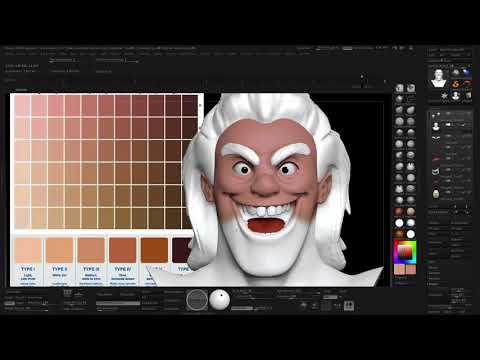The height and width of the screenshot is (360, 480).
Task: Sample the Type I skin tone swatch
Action: pyautogui.click(x=28, y=250)
